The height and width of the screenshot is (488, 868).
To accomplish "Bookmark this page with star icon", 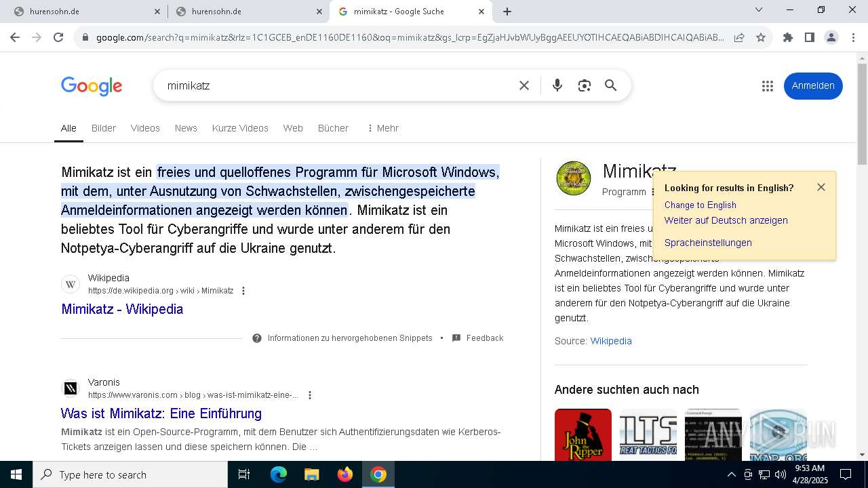I will pos(761,37).
